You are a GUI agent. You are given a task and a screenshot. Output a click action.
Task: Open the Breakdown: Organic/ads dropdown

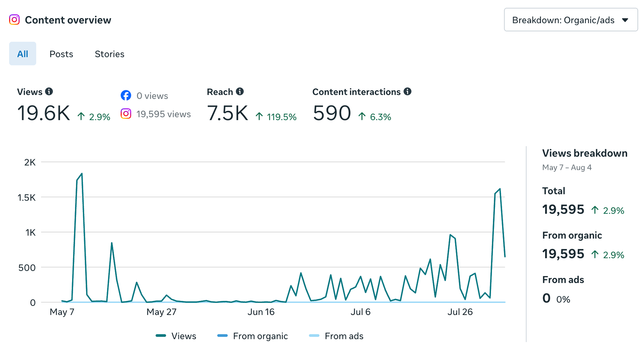click(571, 20)
